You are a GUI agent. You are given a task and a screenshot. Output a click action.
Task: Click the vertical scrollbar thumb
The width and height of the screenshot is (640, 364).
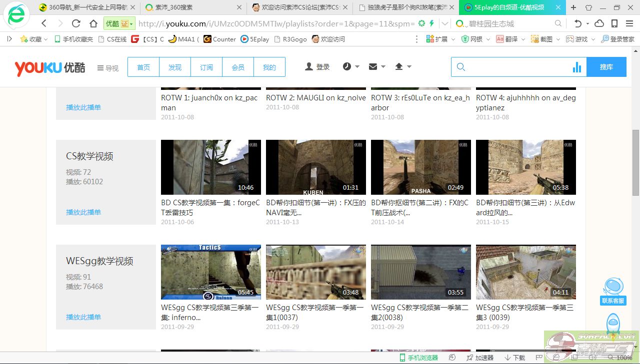[x=635, y=162]
